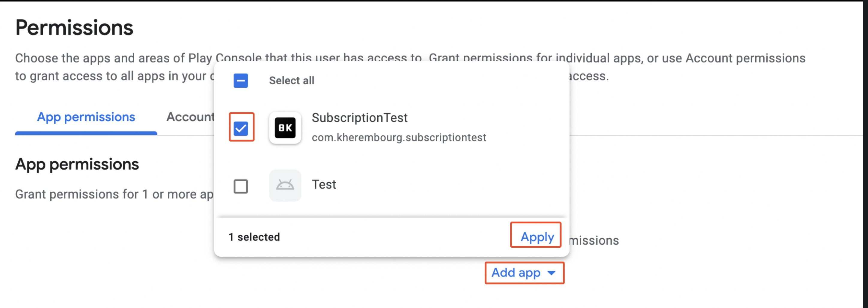Switch to the App permissions tab
The height and width of the screenshot is (308, 868).
[x=86, y=117]
